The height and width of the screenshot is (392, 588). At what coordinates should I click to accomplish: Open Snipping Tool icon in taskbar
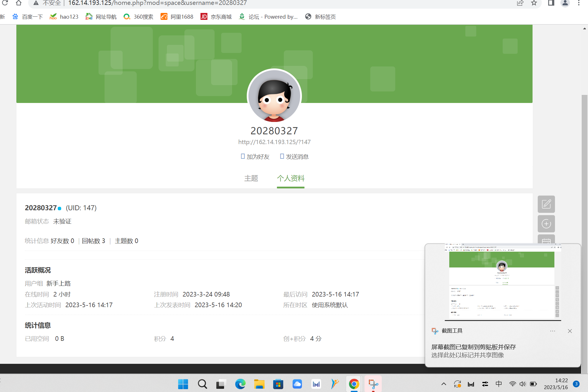coord(373,384)
